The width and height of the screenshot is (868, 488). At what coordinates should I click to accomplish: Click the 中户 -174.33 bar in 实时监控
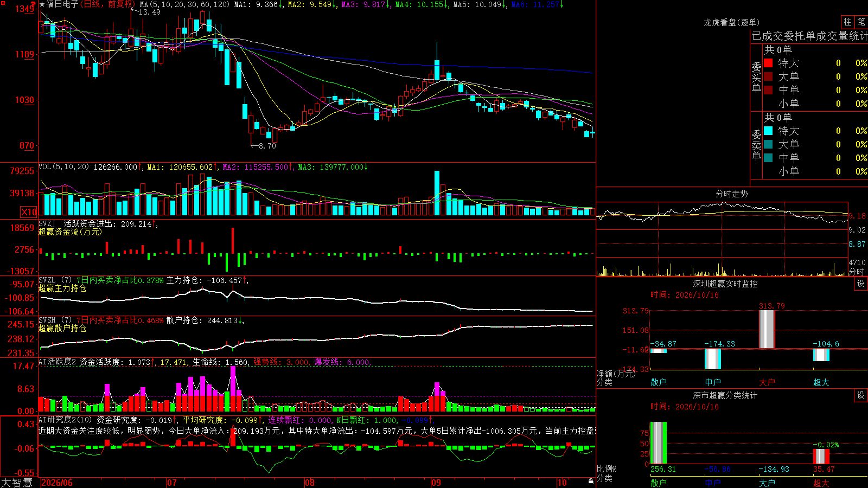(713, 359)
